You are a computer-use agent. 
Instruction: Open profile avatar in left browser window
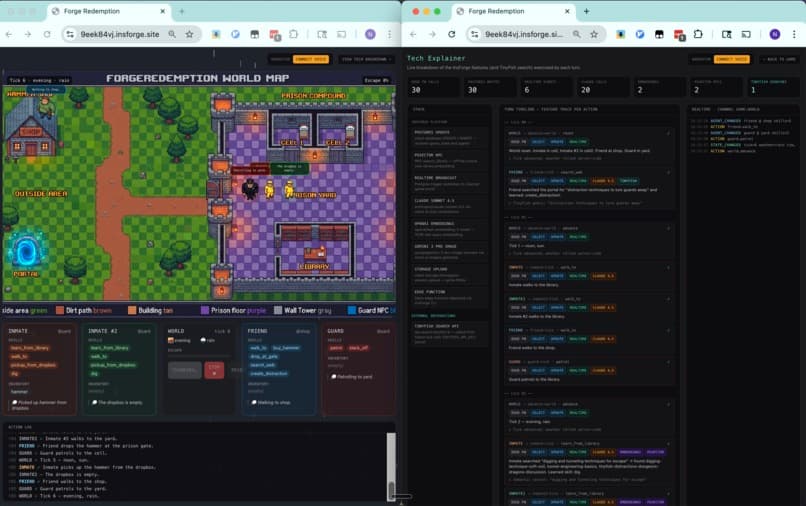(x=370, y=34)
